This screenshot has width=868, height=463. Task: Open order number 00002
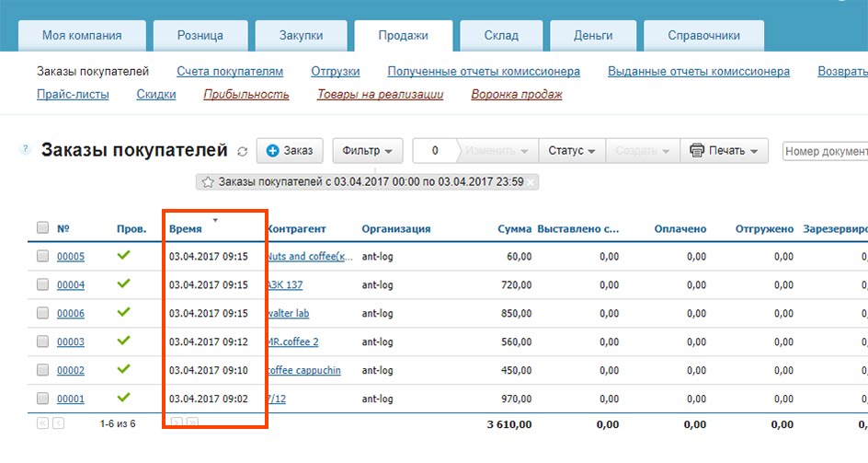(71, 370)
